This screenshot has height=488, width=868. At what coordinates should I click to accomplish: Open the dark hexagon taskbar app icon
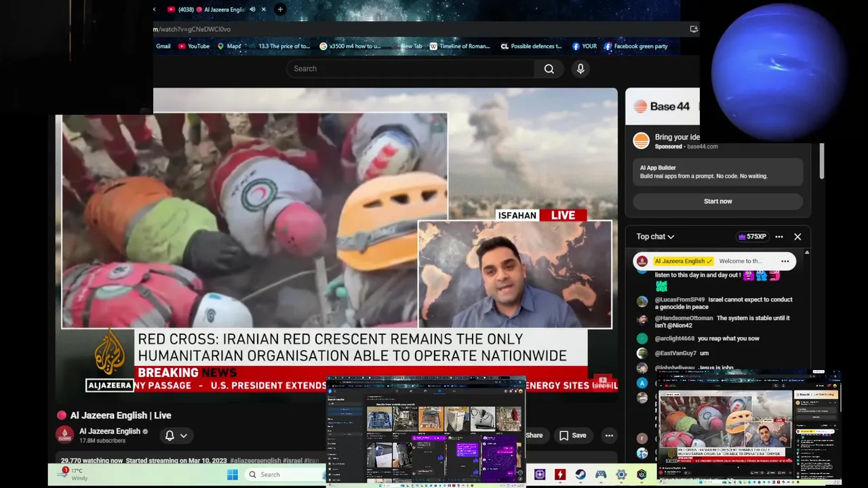tap(642, 475)
